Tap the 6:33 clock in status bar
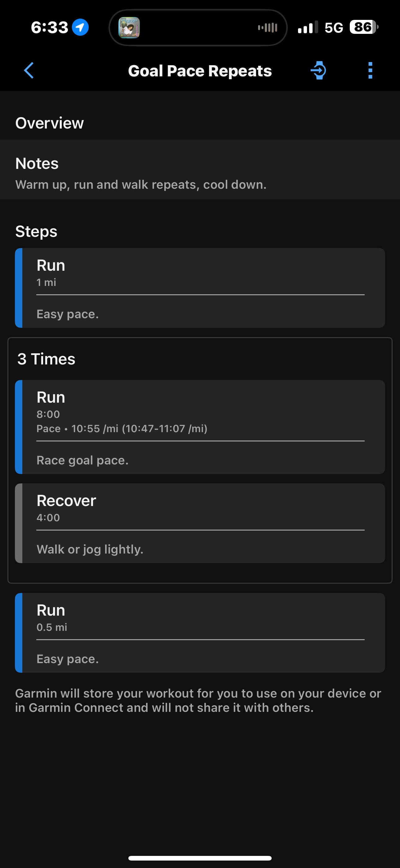The width and height of the screenshot is (400, 868). [x=50, y=27]
